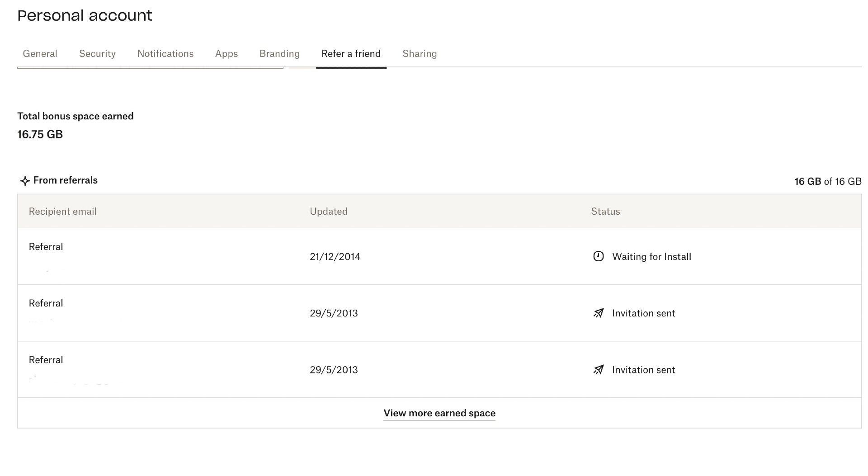The width and height of the screenshot is (868, 476).
Task: Click the Waiting for Install status text
Action: coord(651,257)
